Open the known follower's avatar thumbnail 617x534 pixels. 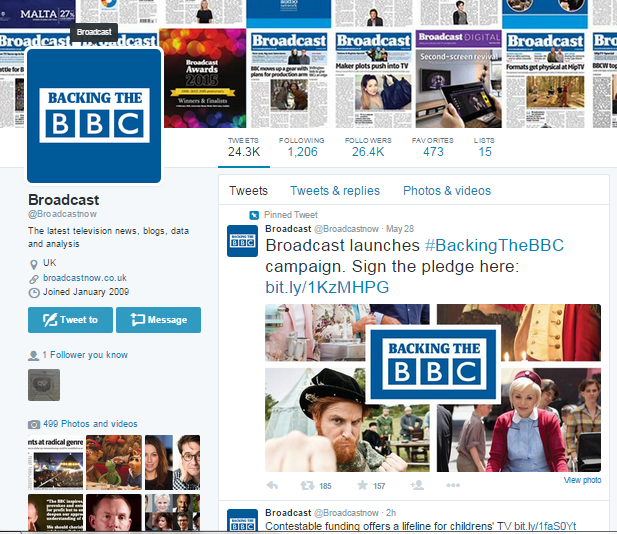point(44,385)
